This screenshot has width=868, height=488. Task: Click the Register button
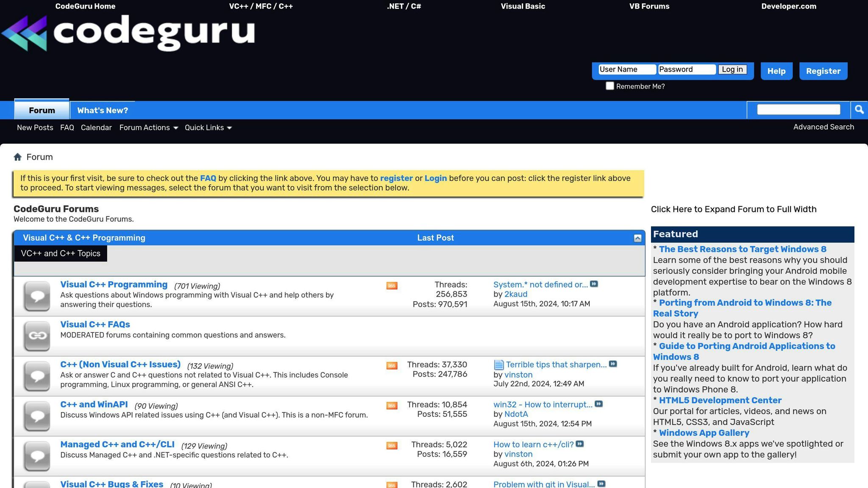click(823, 71)
